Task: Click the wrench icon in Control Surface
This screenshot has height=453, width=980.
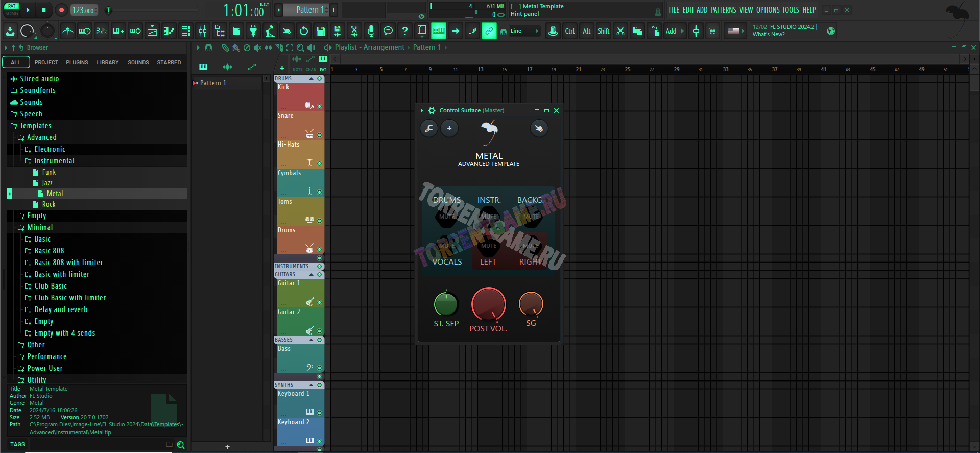Action: click(429, 128)
